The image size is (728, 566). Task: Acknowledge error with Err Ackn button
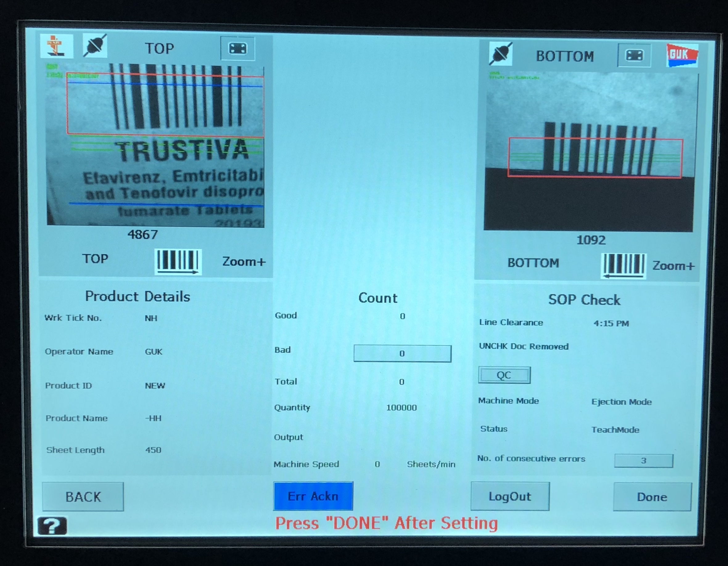[313, 496]
